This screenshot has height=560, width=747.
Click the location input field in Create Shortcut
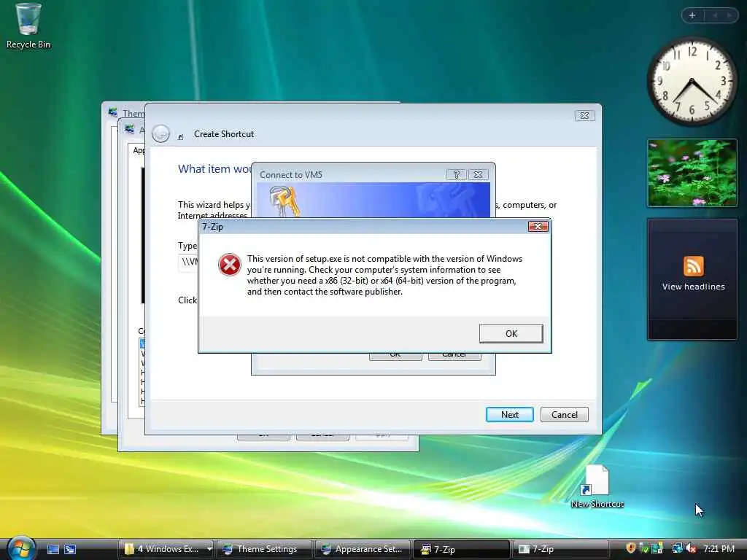click(188, 262)
